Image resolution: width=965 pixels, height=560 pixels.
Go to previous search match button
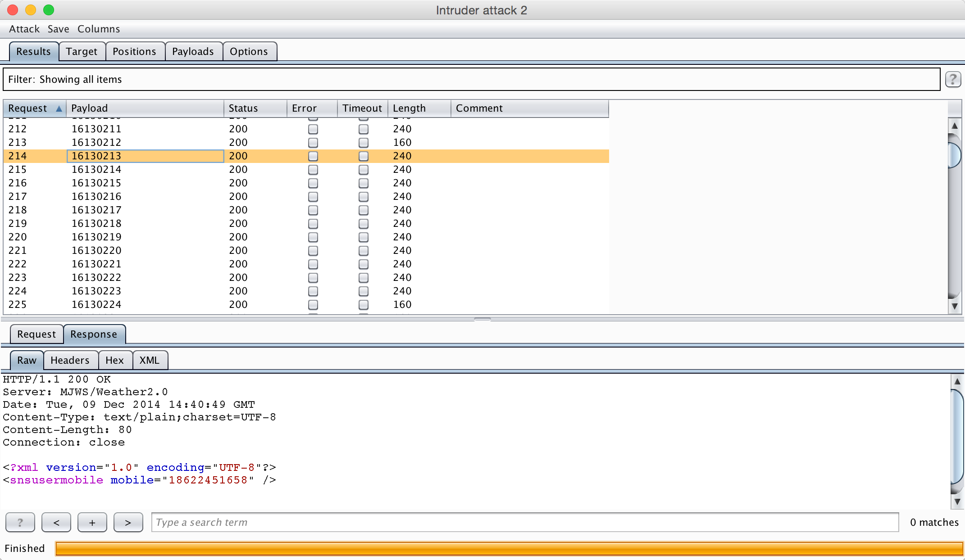pos(56,522)
